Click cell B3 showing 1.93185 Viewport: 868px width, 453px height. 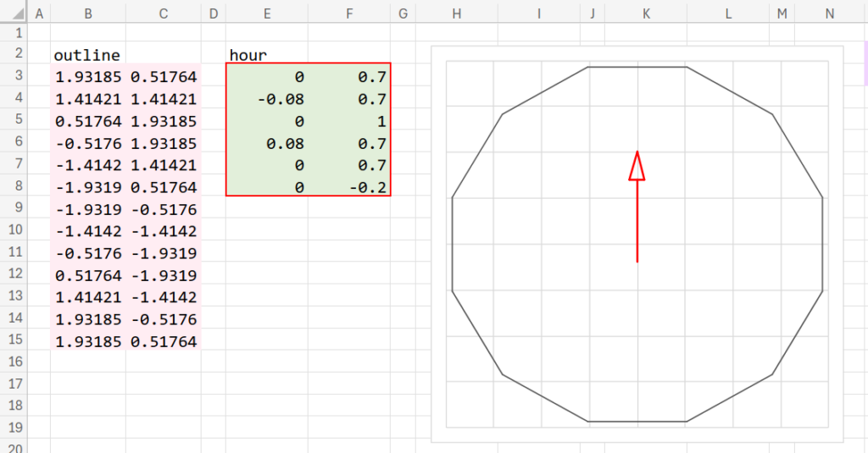coord(88,77)
